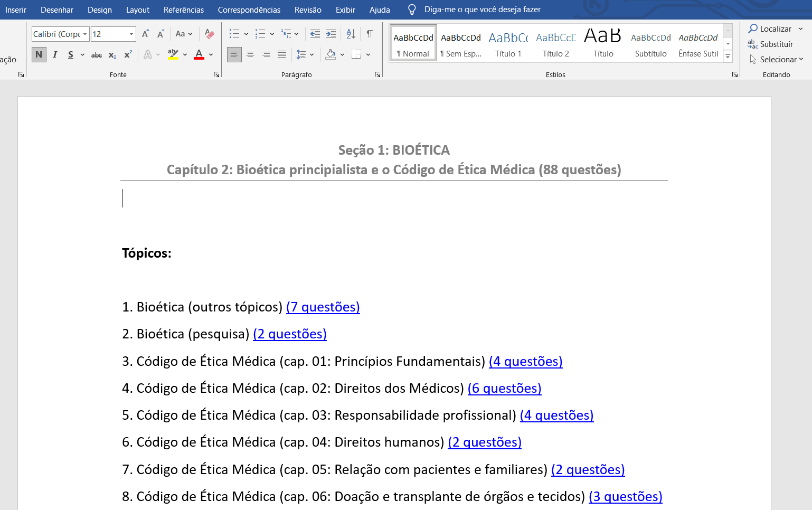812x510 pixels.
Task: Create a multilevel list
Action: (x=286, y=34)
